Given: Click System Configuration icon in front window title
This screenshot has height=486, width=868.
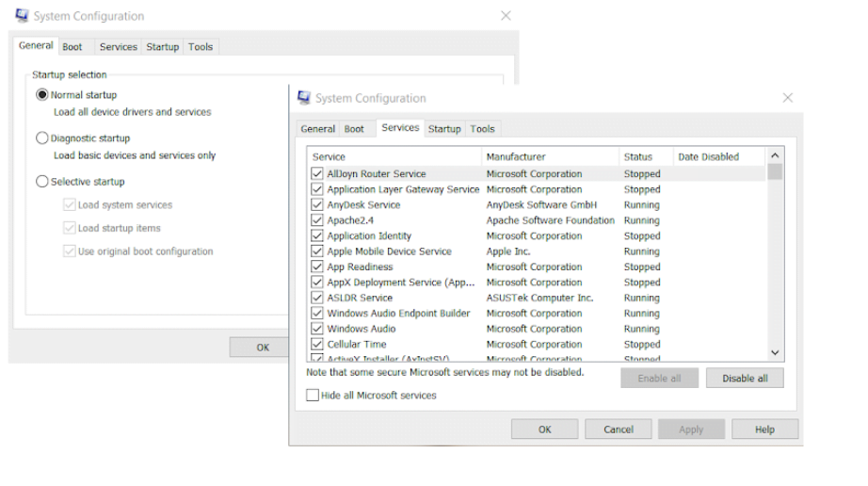Looking at the screenshot, I should (x=303, y=98).
